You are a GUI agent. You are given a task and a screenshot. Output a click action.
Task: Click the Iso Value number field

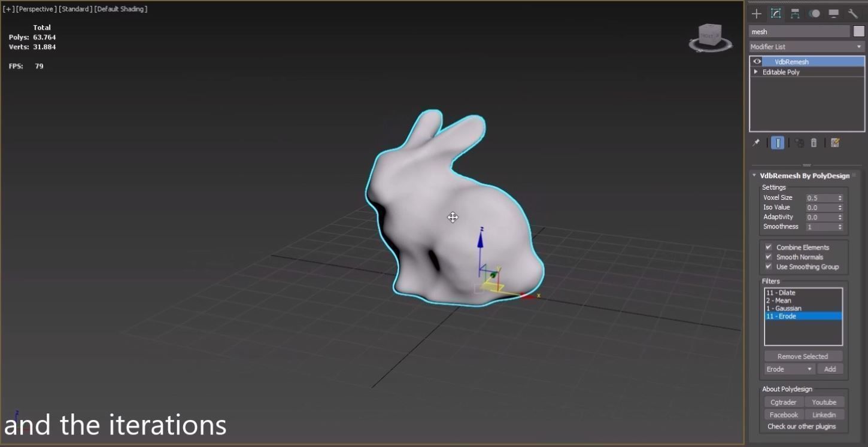point(821,208)
